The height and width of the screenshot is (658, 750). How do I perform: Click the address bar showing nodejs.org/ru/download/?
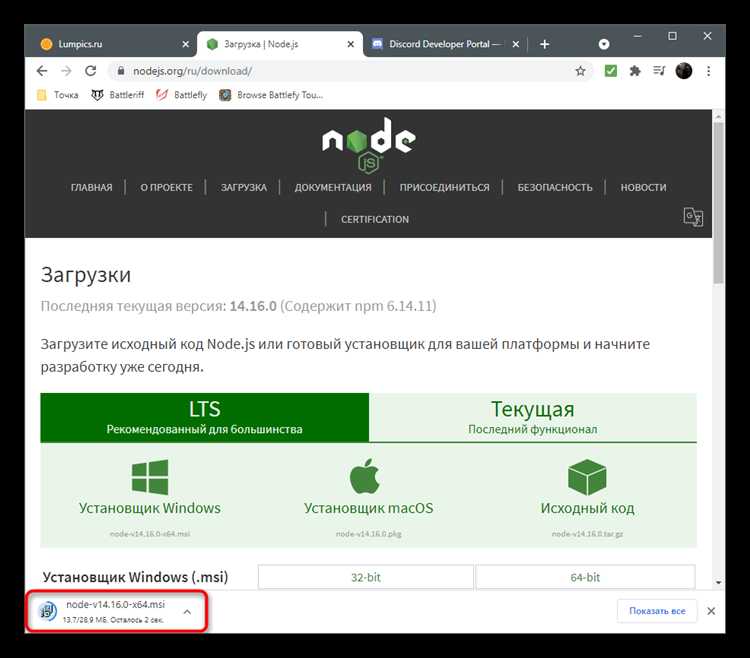pos(340,71)
